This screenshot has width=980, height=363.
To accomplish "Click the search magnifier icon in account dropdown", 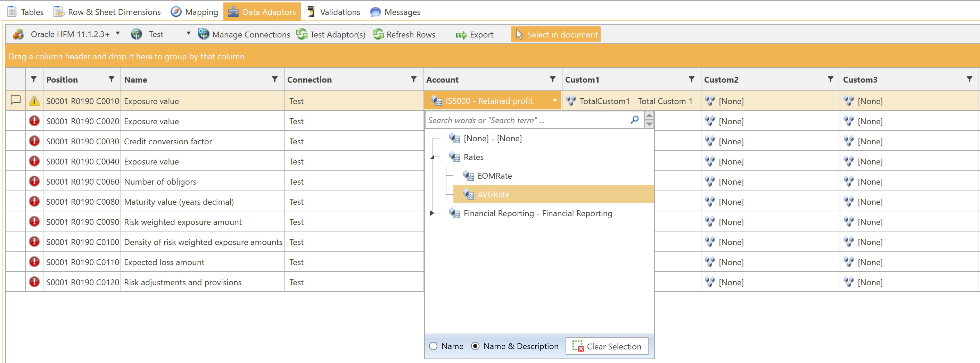I will click(x=634, y=120).
